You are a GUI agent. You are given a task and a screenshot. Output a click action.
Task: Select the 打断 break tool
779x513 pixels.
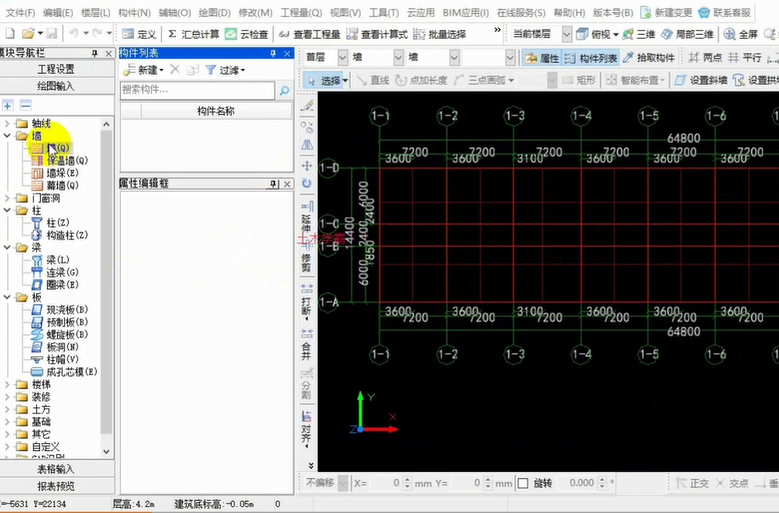307,302
